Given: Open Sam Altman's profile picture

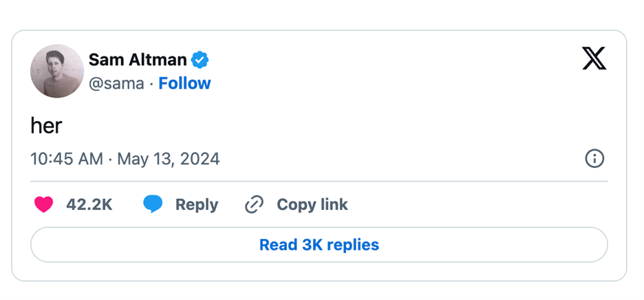Looking at the screenshot, I should point(57,71).
